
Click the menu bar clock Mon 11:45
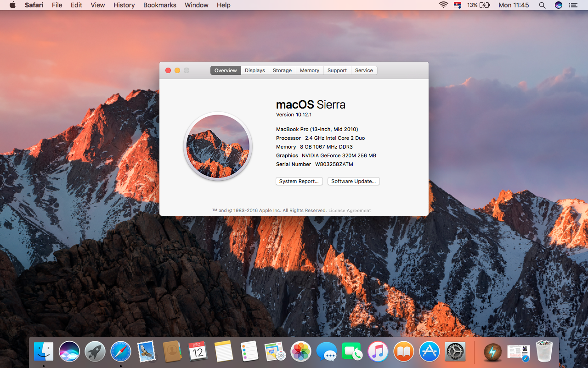514,5
